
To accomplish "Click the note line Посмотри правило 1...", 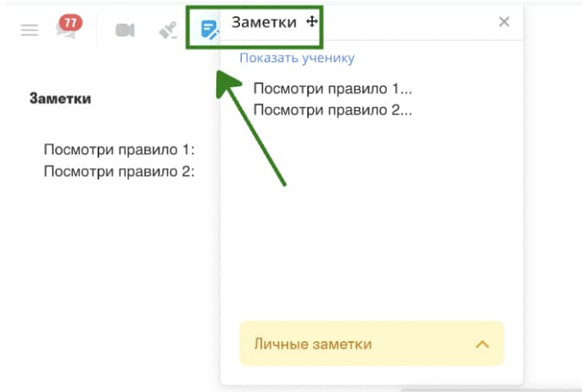I will coord(333,89).
